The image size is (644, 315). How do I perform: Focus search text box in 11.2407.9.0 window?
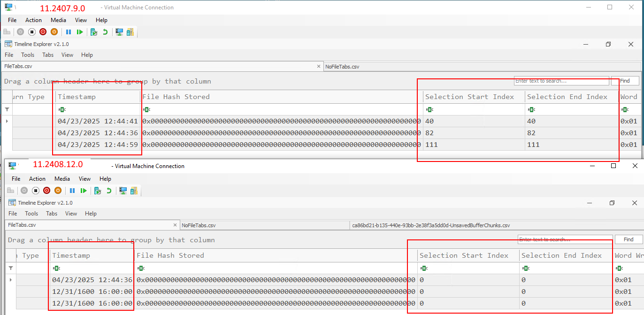point(561,81)
